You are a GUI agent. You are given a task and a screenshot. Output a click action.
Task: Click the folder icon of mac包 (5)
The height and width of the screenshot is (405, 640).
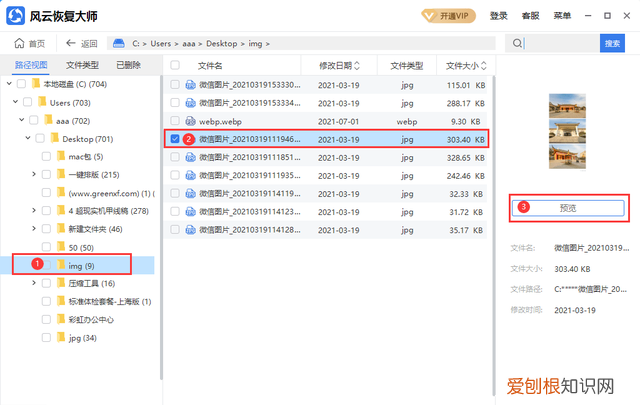[61, 156]
